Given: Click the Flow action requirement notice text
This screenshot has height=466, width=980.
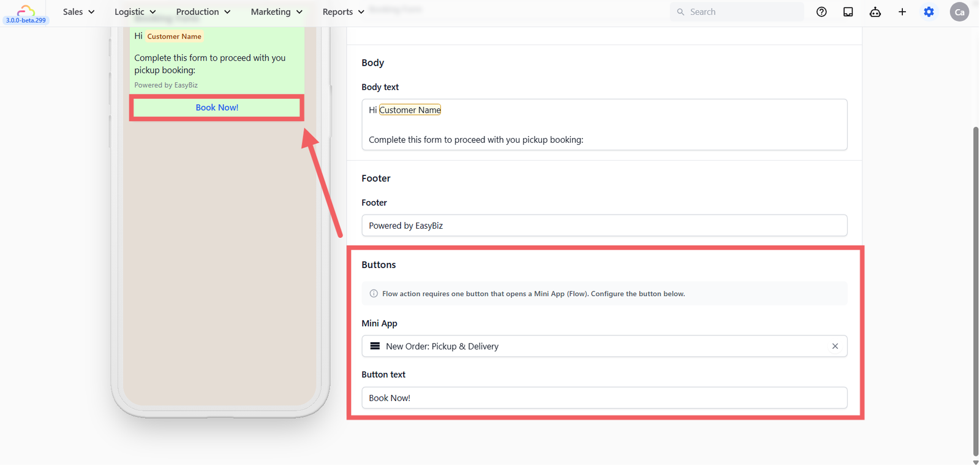Looking at the screenshot, I should (x=533, y=294).
